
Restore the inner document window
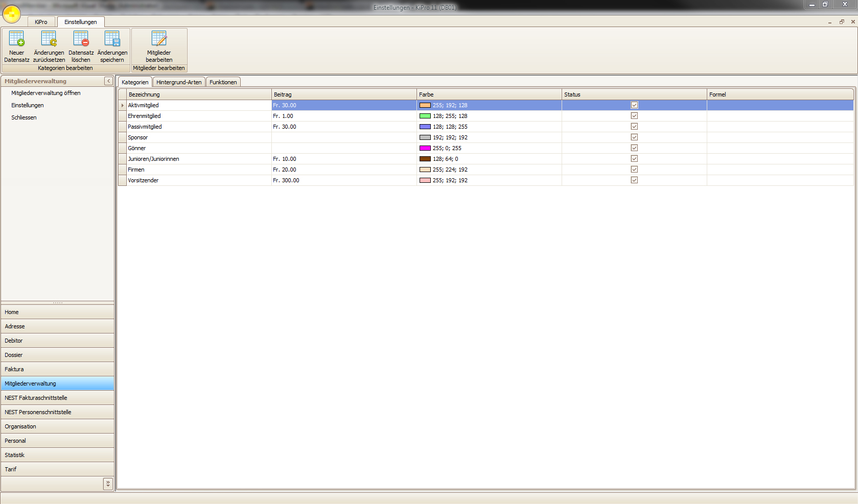[841, 22]
